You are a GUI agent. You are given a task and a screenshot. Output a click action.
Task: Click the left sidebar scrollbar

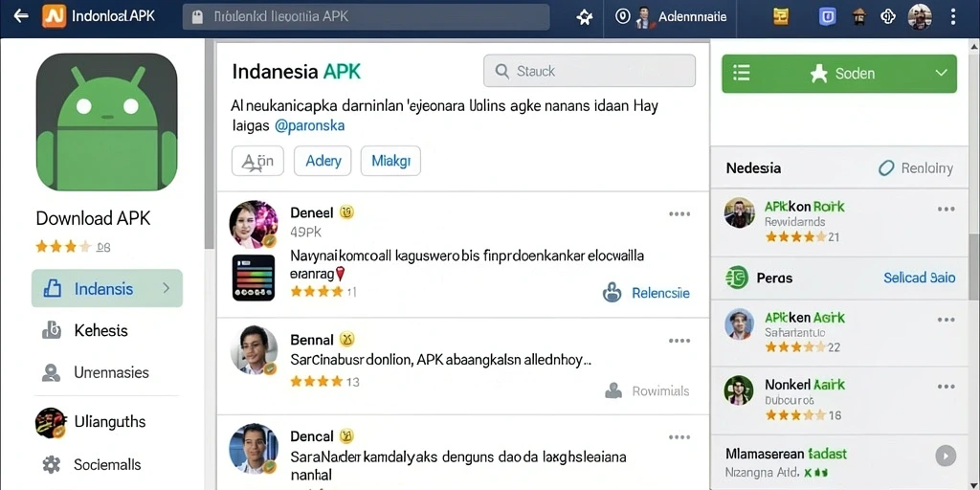(209, 146)
